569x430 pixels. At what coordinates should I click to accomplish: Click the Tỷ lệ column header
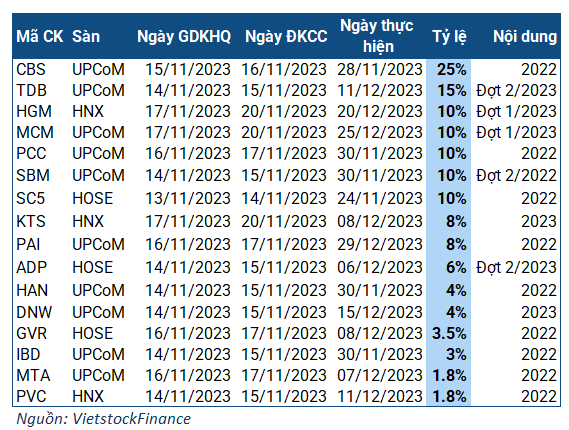[x=449, y=37]
